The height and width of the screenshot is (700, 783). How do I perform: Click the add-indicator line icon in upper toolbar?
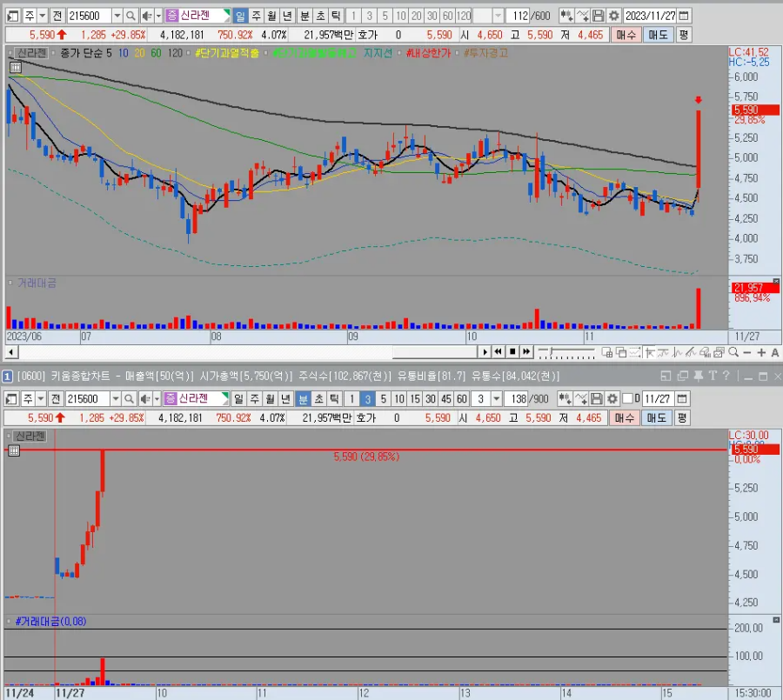[582, 16]
